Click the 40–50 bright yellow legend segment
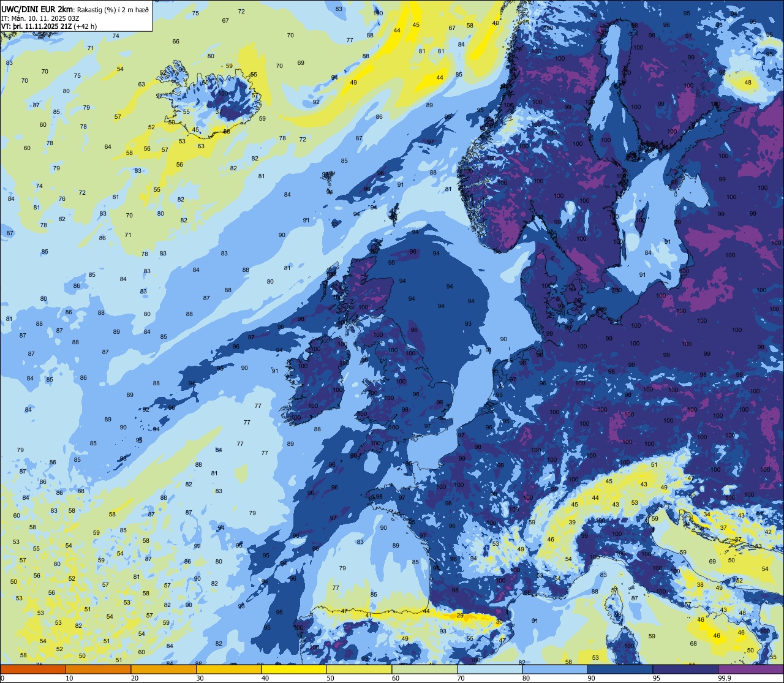 (294, 669)
